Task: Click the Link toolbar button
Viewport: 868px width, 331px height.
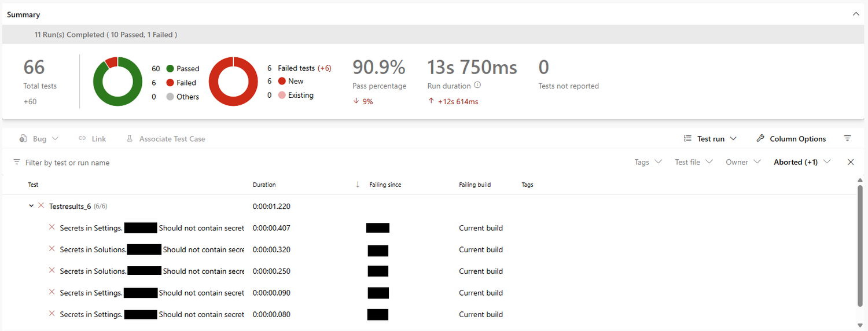Action: [93, 139]
